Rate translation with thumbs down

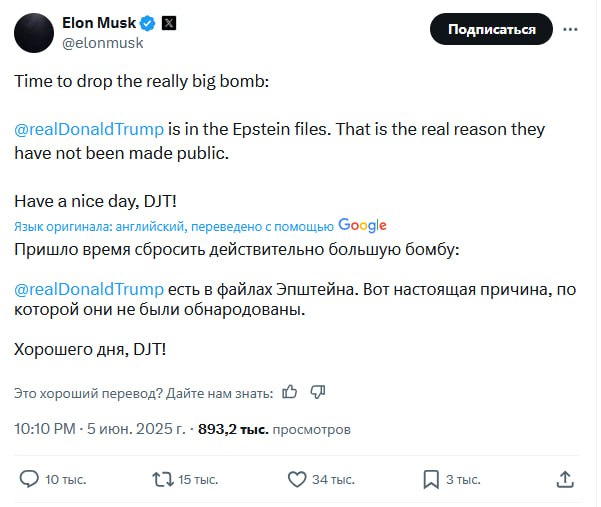(x=318, y=392)
